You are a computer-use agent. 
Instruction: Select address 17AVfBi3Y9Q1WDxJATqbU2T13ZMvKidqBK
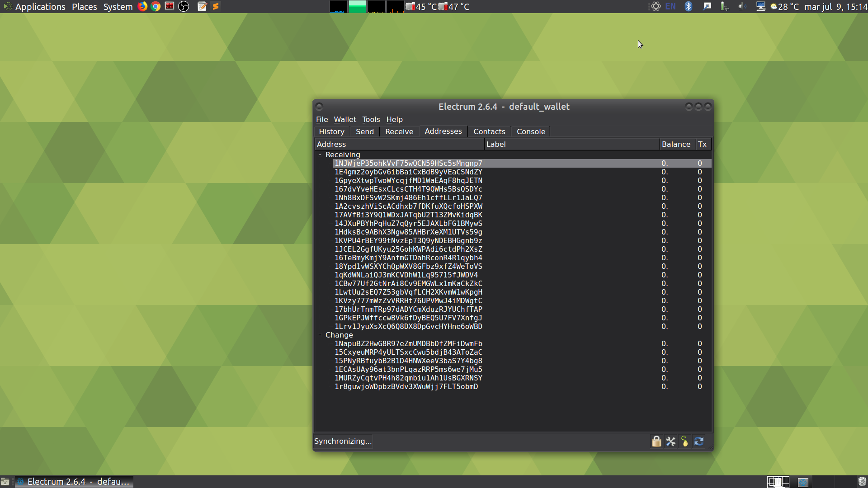point(408,215)
